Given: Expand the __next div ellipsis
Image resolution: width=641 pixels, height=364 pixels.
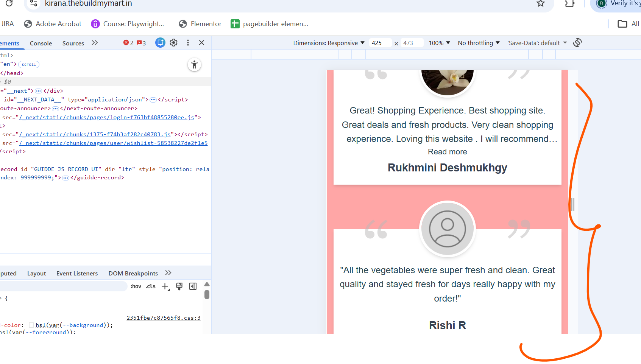Looking at the screenshot, I should click(38, 91).
